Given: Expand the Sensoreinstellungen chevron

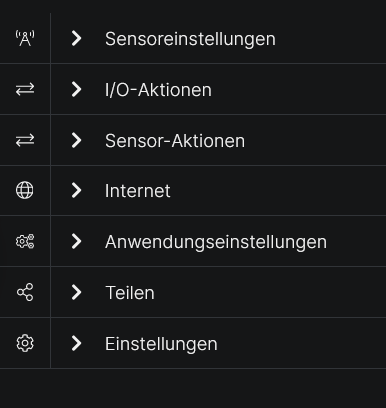Looking at the screenshot, I should (x=76, y=38).
